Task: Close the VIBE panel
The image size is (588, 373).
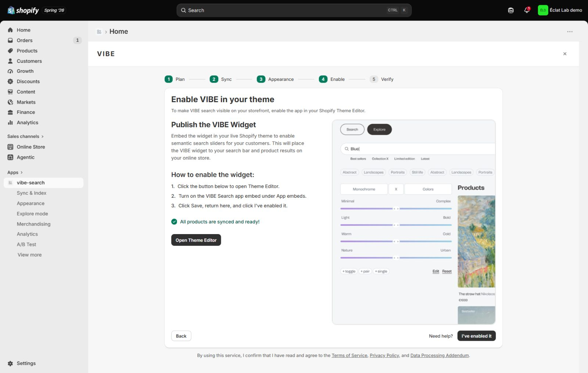Action: [x=565, y=54]
